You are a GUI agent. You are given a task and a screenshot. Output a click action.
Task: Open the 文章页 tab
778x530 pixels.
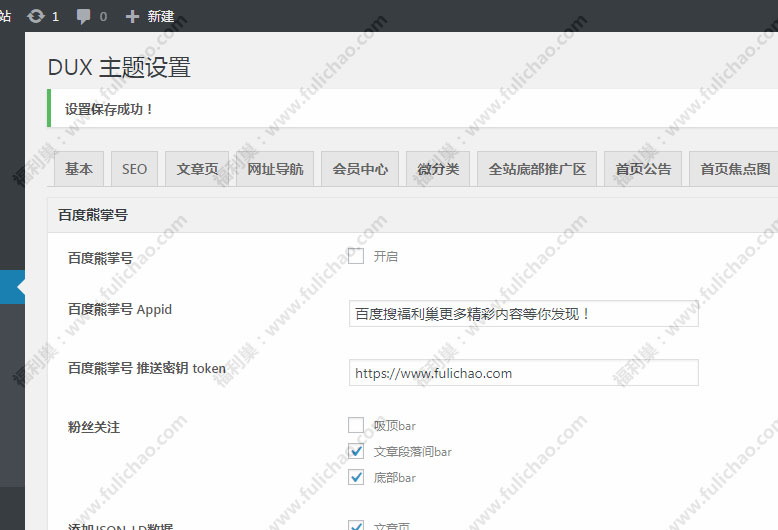coord(197,169)
